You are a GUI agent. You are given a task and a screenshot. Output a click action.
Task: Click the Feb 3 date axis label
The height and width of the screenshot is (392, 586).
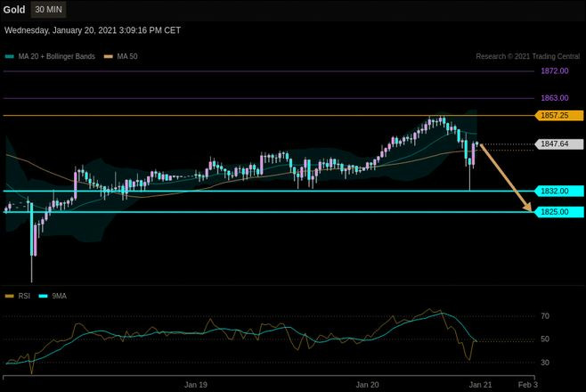tap(528, 385)
